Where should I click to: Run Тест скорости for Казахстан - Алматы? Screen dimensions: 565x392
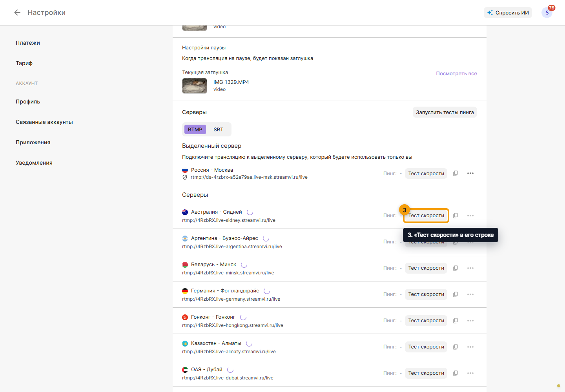pos(426,347)
